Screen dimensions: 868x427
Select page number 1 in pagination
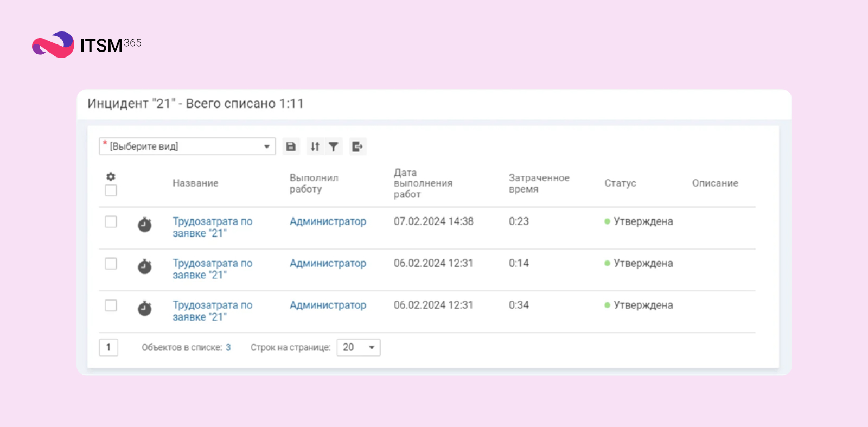[x=108, y=347]
